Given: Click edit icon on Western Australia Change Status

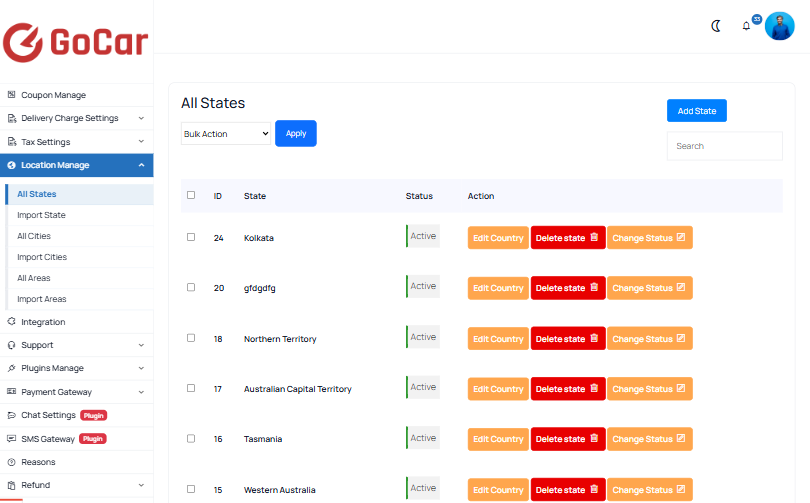Looking at the screenshot, I should [x=681, y=489].
